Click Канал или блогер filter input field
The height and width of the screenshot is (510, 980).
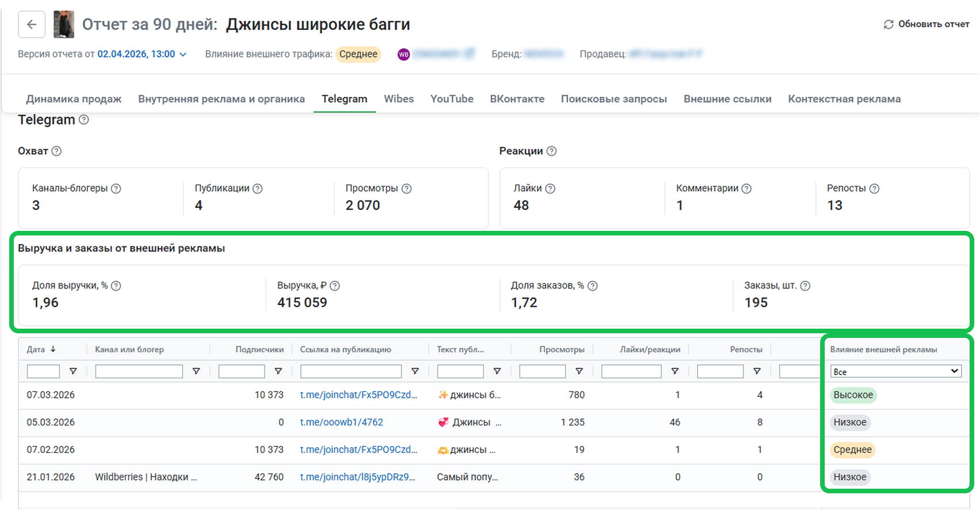(x=139, y=371)
